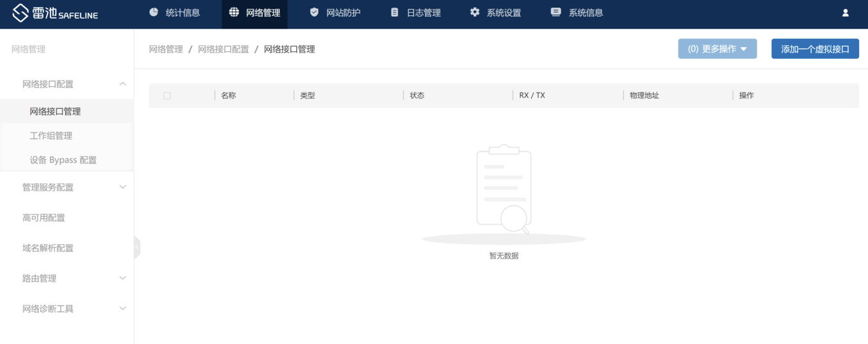This screenshot has height=344, width=868.
Task: Click the document icon for 日志管理
Action: [394, 12]
